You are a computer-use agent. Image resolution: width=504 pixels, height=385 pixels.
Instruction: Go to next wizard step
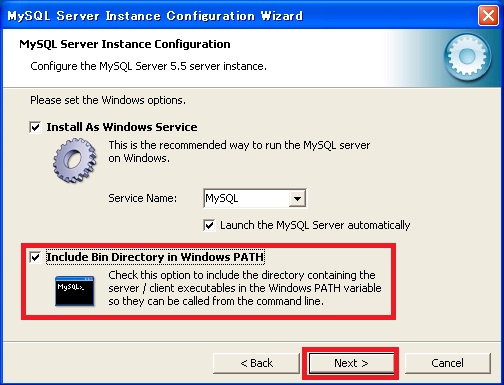(351, 363)
